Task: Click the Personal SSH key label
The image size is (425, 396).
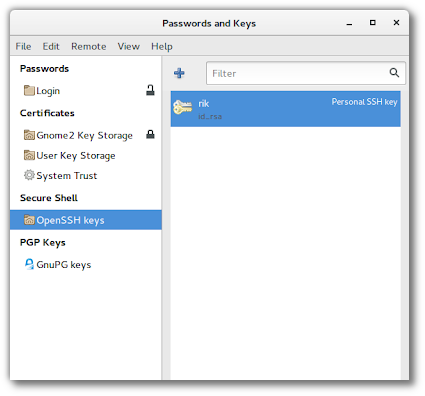Action: 364,102
